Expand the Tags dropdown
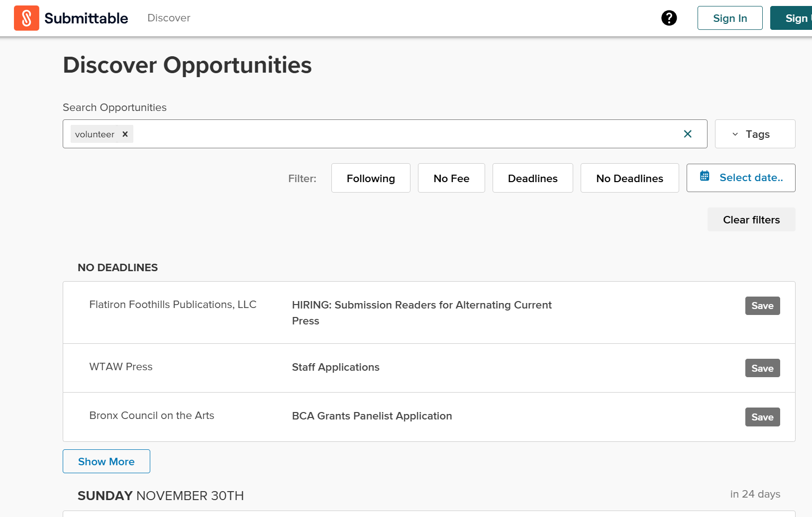812x517 pixels. [x=755, y=134]
